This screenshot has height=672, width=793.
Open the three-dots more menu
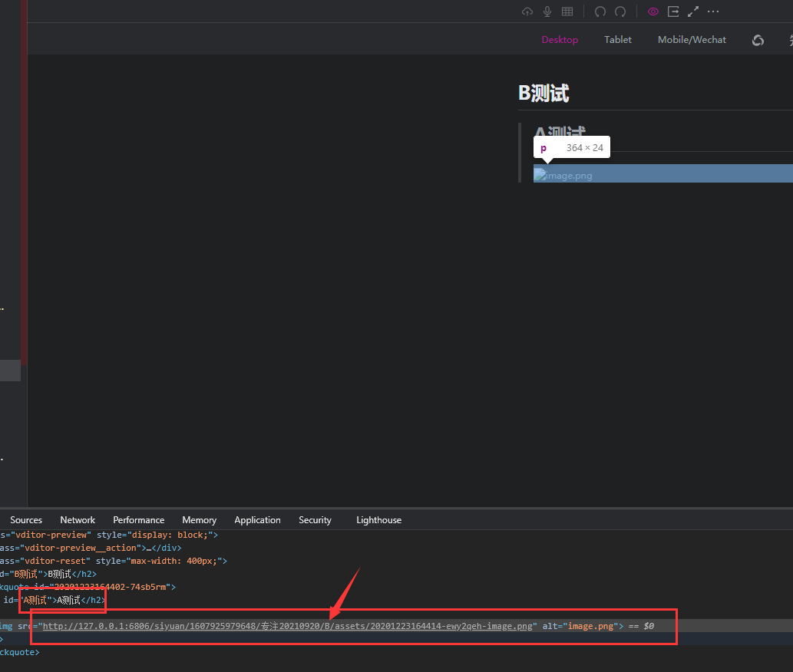point(713,12)
